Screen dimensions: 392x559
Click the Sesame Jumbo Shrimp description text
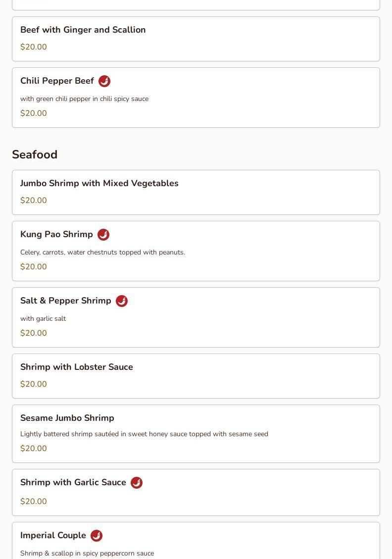tap(145, 434)
